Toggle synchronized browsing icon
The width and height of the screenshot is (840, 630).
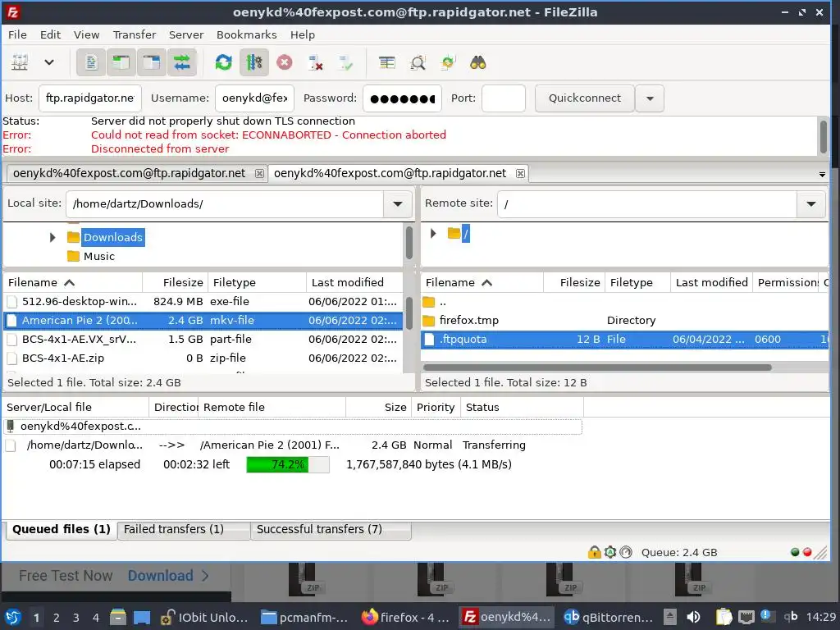click(447, 62)
